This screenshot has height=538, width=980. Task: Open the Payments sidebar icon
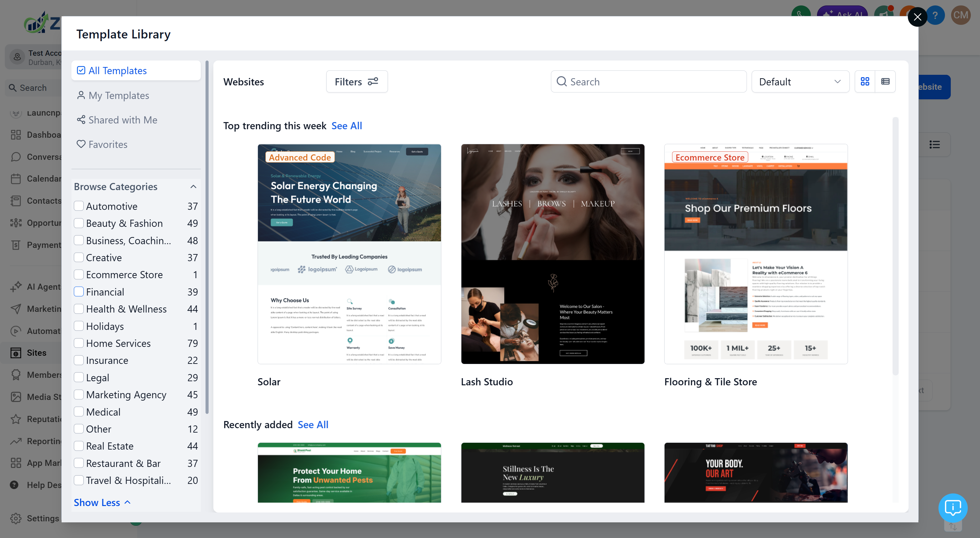click(16, 245)
